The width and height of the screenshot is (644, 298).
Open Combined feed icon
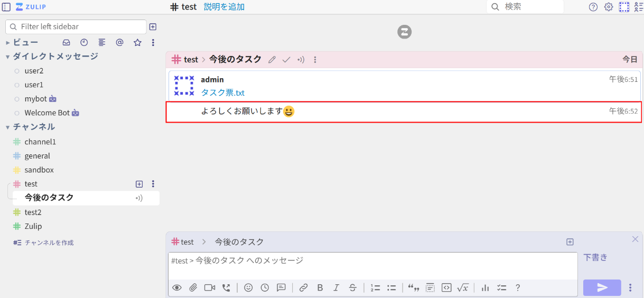(102, 42)
